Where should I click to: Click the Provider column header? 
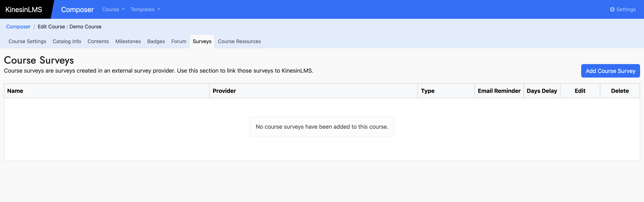(224, 91)
